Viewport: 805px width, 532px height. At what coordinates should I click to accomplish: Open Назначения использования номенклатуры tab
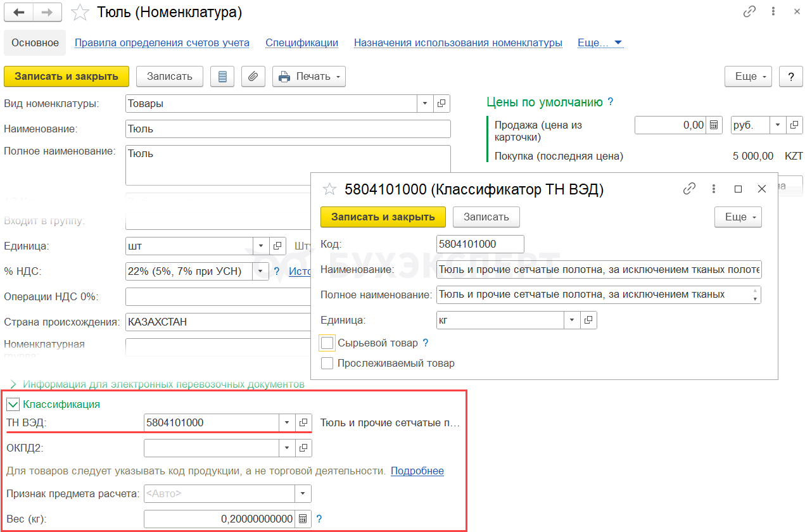[458, 42]
